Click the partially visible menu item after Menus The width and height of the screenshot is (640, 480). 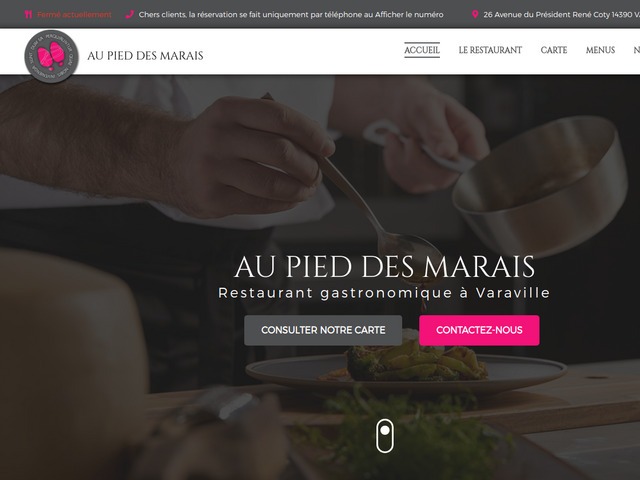point(636,50)
